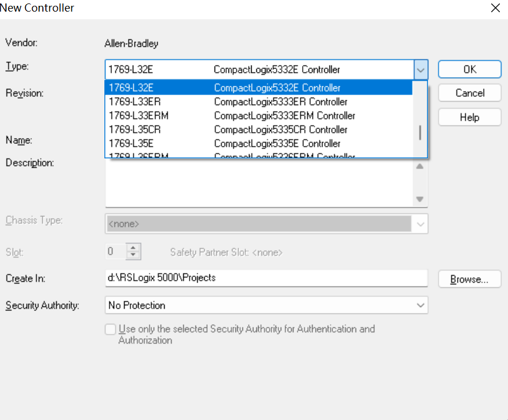The image size is (508, 420).
Task: Expand the Security Authority dropdown
Action: pyautogui.click(x=420, y=305)
